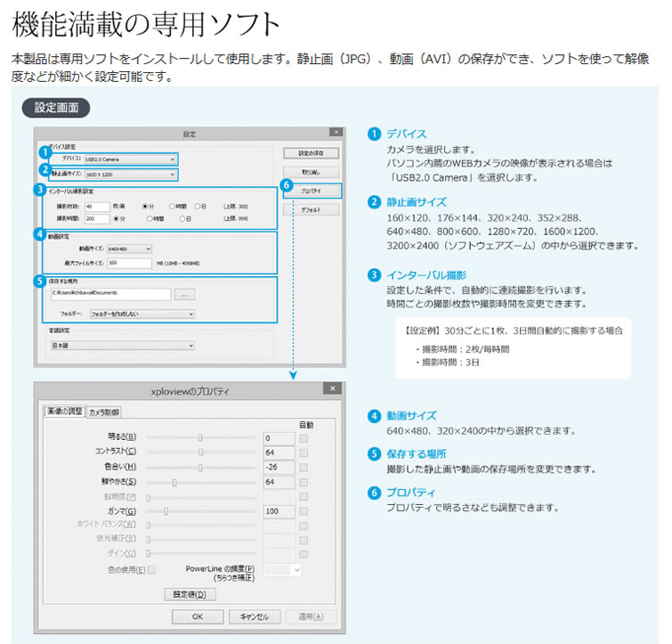Click the デフォルト button
The image size is (672, 644).
312,209
